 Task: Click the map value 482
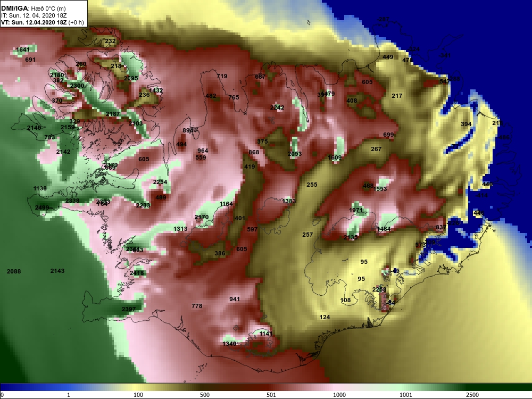coord(211,96)
